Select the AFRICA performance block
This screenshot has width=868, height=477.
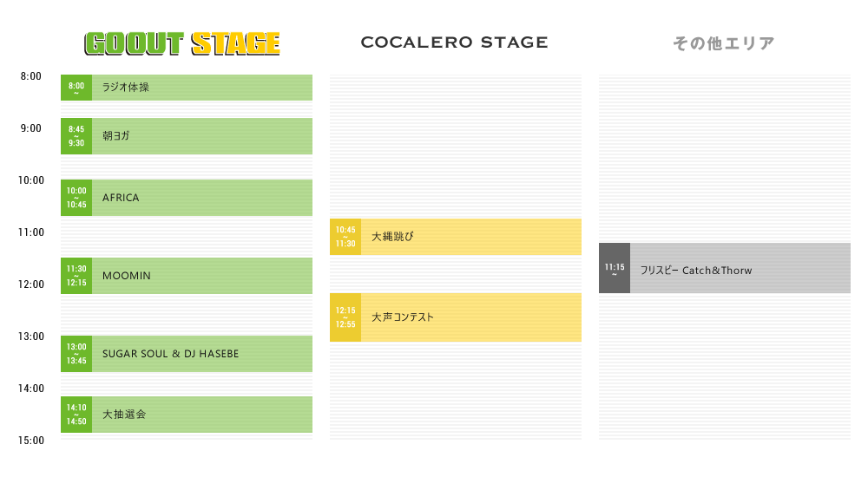(187, 198)
